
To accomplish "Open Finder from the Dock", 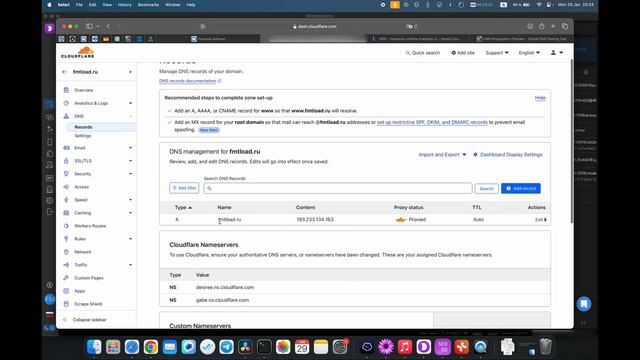I will [x=94, y=347].
